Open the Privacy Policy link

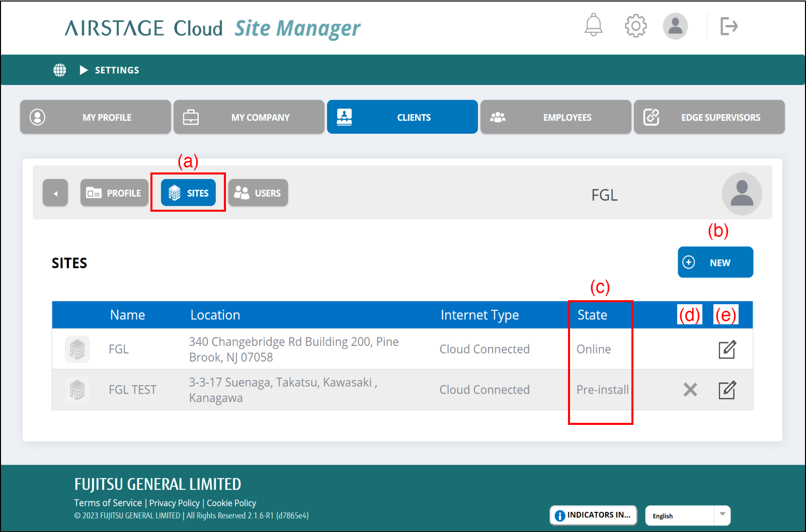coord(174,503)
